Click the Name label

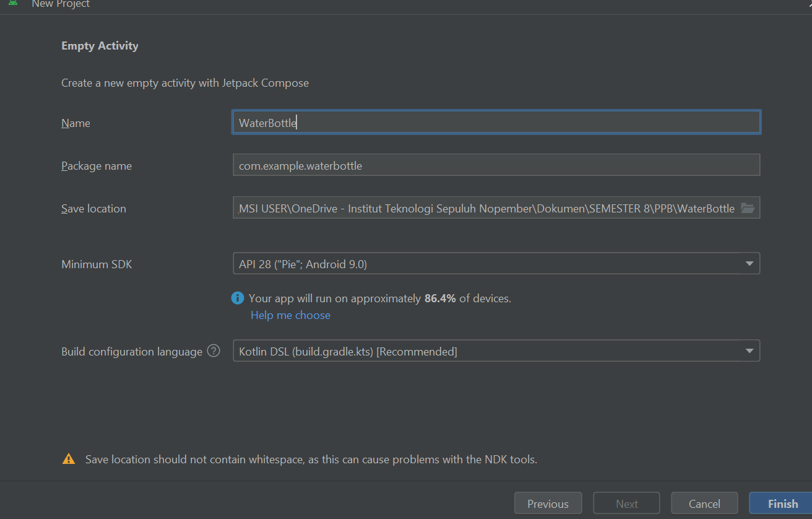coord(76,123)
